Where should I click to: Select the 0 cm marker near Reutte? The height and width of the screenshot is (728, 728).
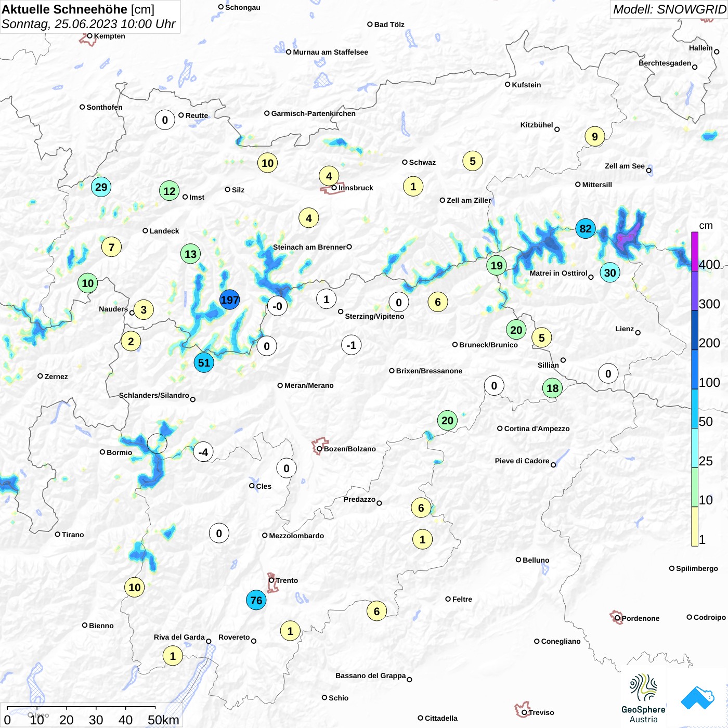165,120
